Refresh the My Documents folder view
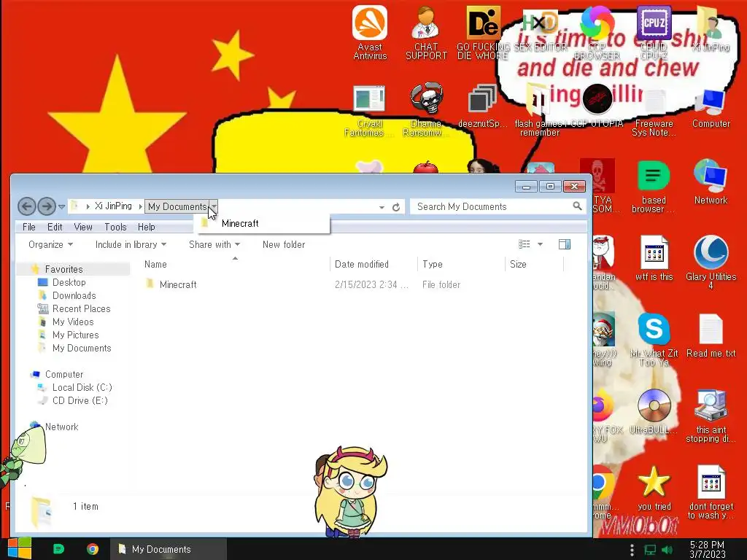Image resolution: width=747 pixels, height=560 pixels. (x=396, y=207)
